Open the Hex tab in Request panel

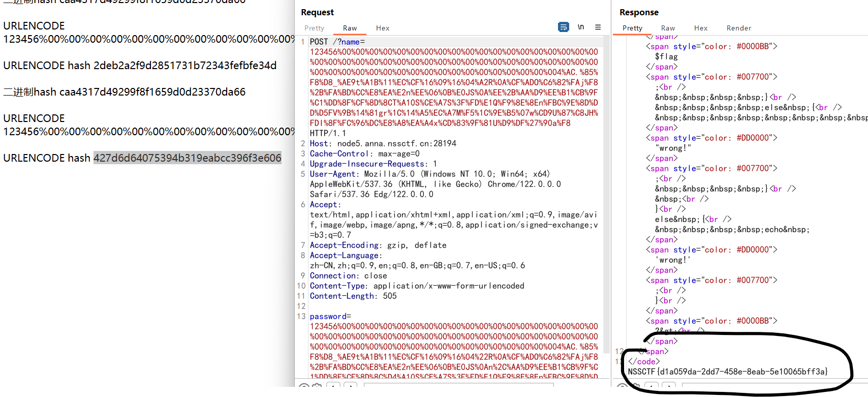coord(383,28)
